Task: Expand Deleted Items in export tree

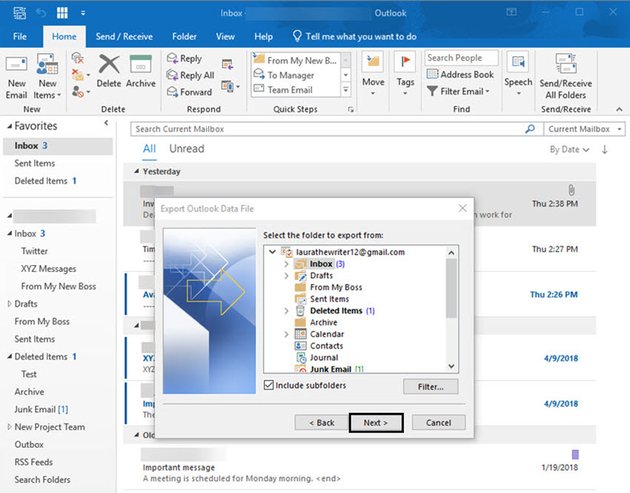Action: 286,311
